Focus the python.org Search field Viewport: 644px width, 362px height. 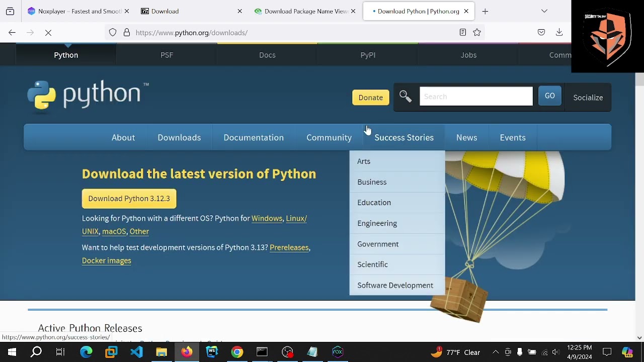click(476, 97)
